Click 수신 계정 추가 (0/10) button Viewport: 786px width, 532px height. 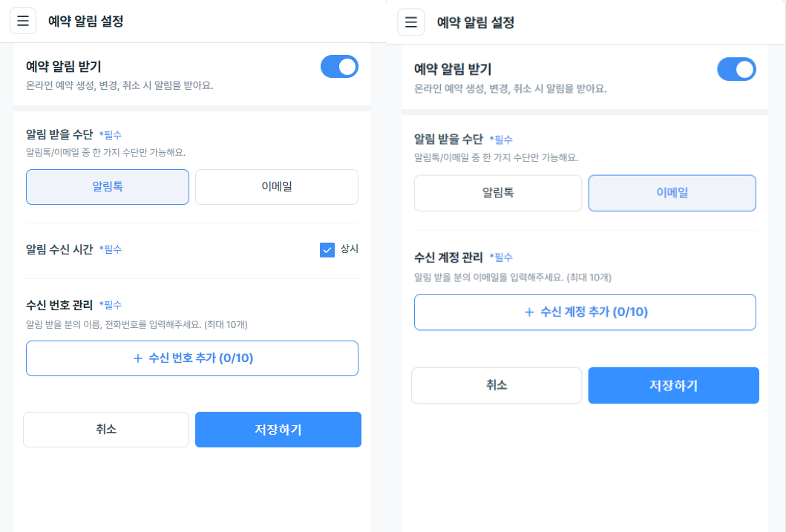point(585,312)
